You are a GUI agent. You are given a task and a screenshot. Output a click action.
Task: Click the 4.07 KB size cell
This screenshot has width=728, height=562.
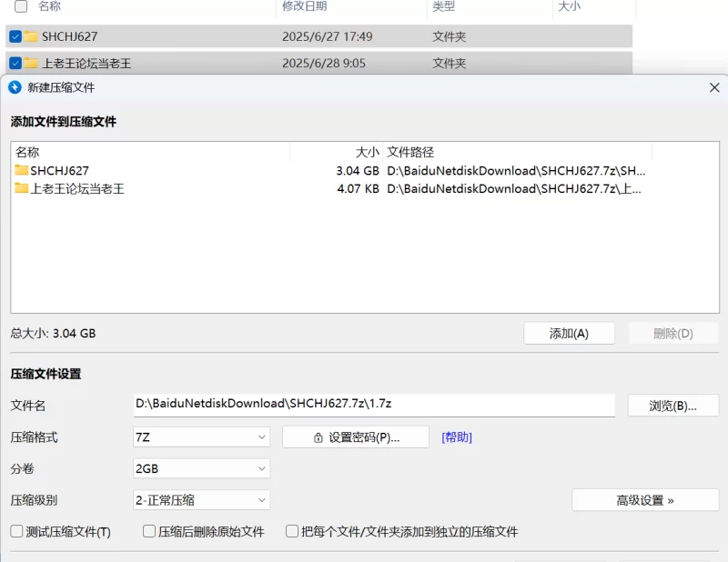pyautogui.click(x=358, y=188)
